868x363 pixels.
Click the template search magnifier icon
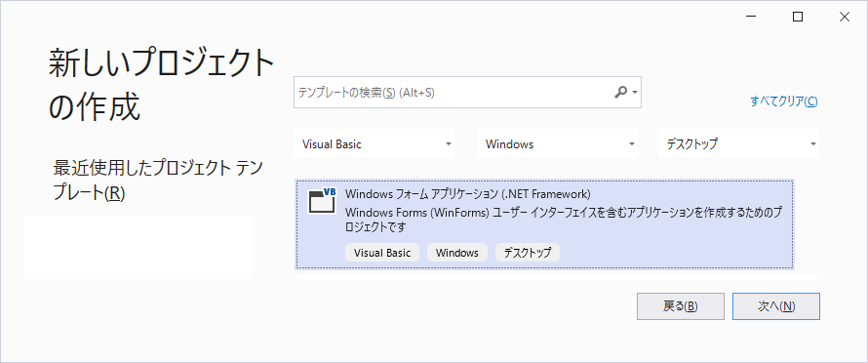(x=620, y=92)
